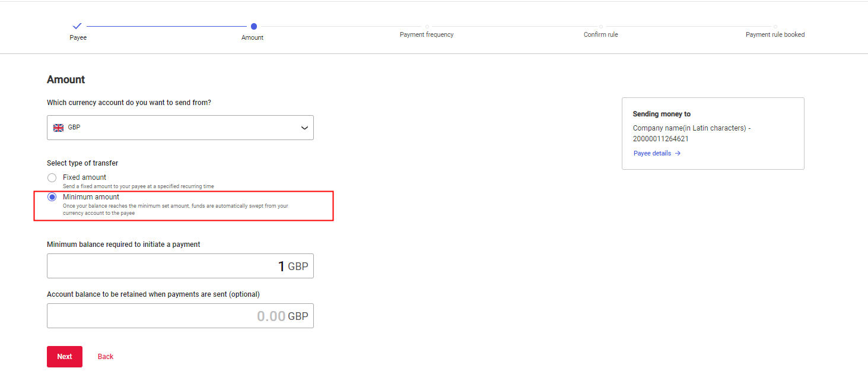Click the arrow icon beside Payee details

click(678, 153)
